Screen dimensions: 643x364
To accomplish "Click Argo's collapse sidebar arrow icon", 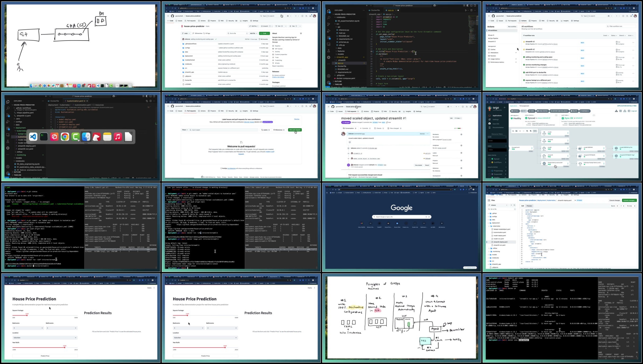I will coord(504,108).
